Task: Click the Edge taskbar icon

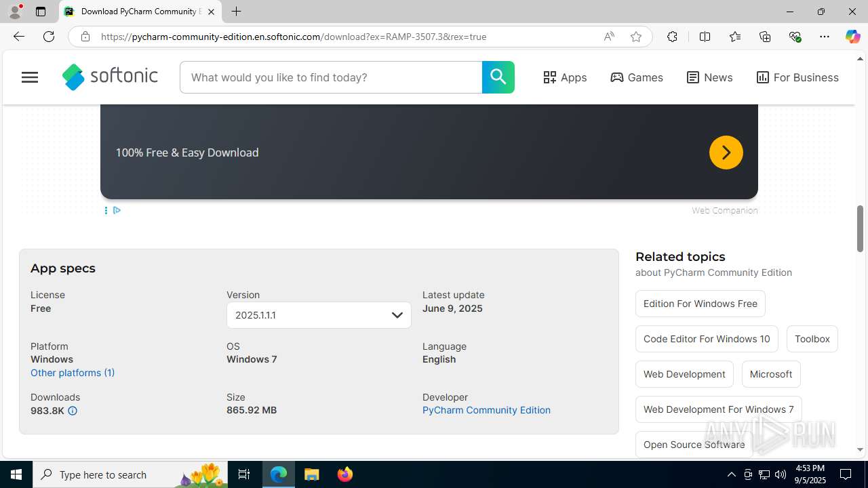Action: click(279, 474)
